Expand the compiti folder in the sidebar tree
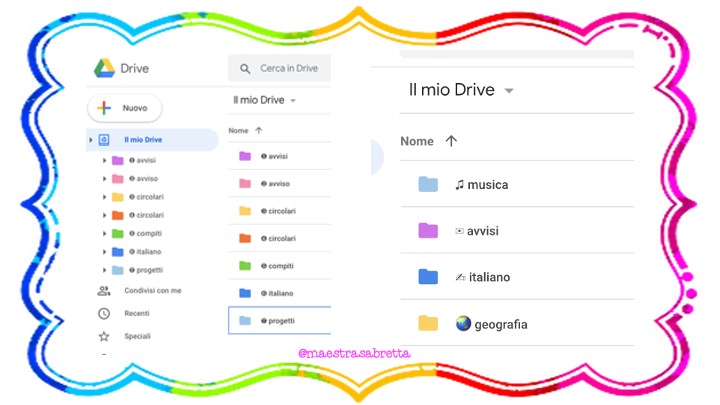Viewport: 720px width, 405px height. coord(105,233)
